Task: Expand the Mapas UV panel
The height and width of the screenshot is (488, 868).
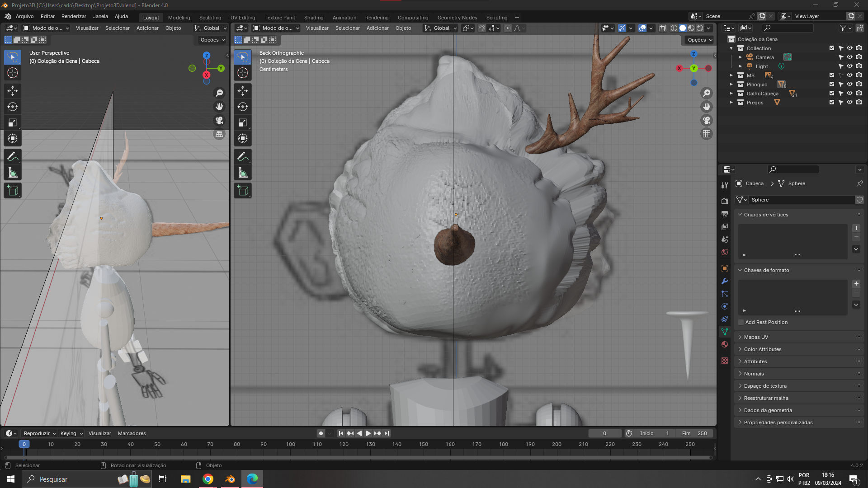Action: (756, 337)
